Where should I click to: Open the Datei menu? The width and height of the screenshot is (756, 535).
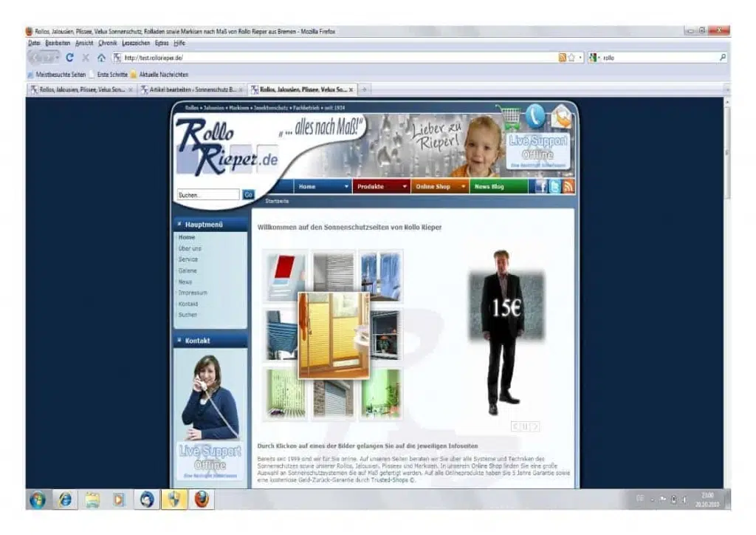[34, 43]
